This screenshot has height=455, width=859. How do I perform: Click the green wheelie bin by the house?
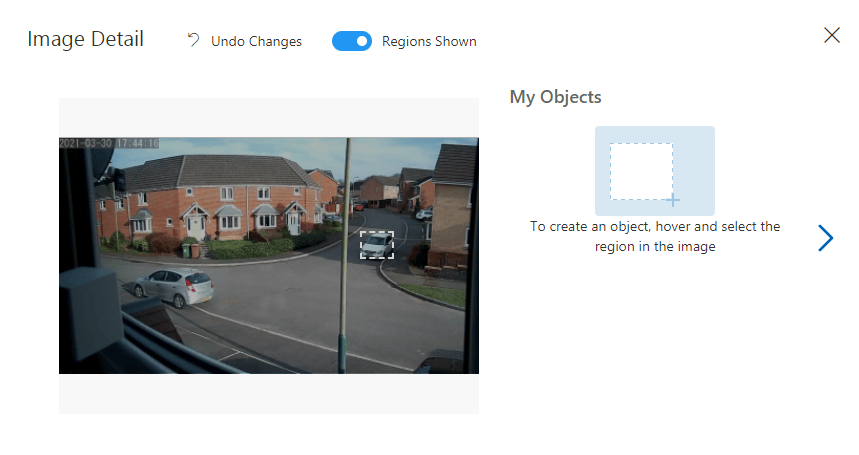click(x=186, y=251)
